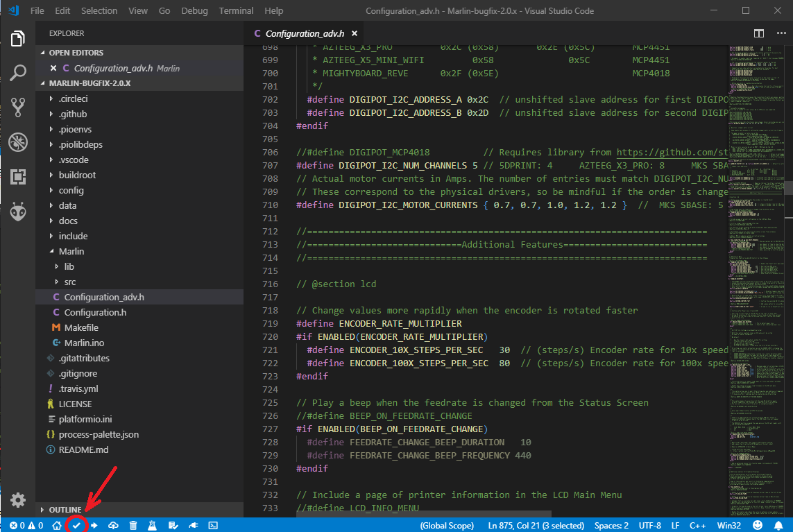Open the Manage gear menu

click(18, 499)
